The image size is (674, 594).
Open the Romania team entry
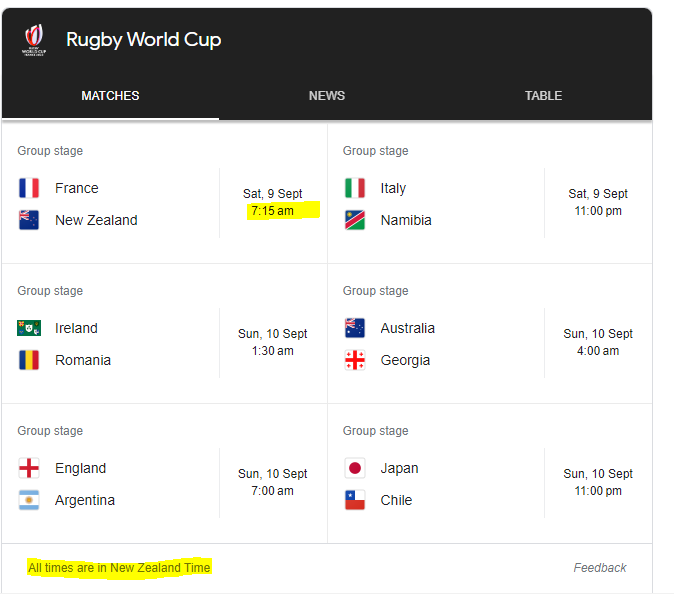(x=83, y=360)
